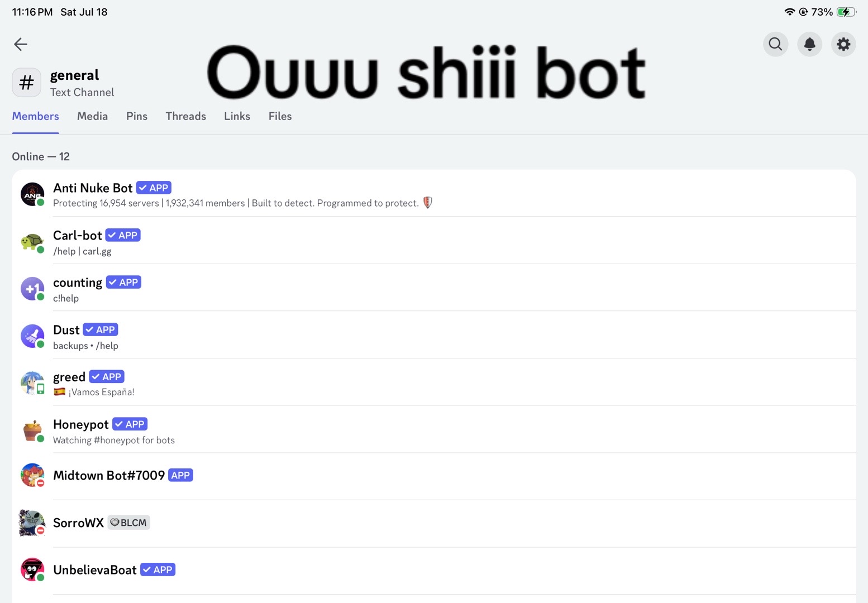Image resolution: width=868 pixels, height=603 pixels.
Task: Tap the 'Online — 12' section header
Action: tap(41, 156)
